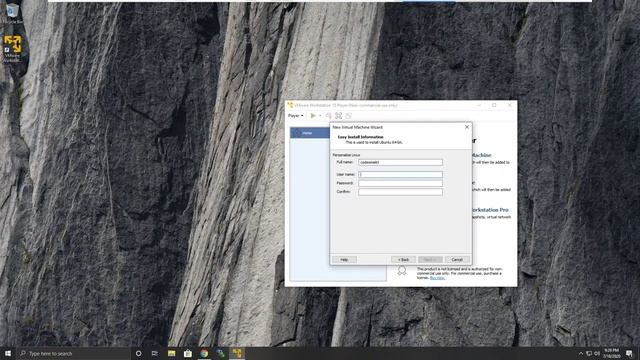Close the New Virtual Machine Wizard dialog
The width and height of the screenshot is (640, 360).
(467, 127)
